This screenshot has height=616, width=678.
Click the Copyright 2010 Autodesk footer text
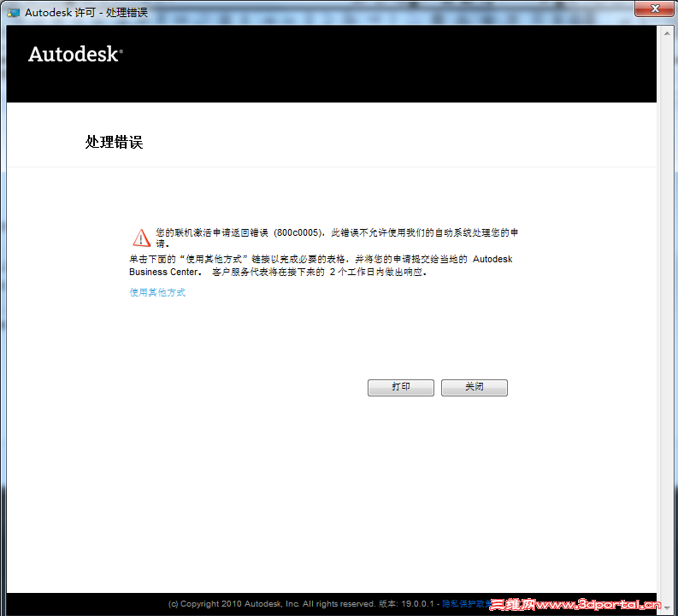coord(271,604)
